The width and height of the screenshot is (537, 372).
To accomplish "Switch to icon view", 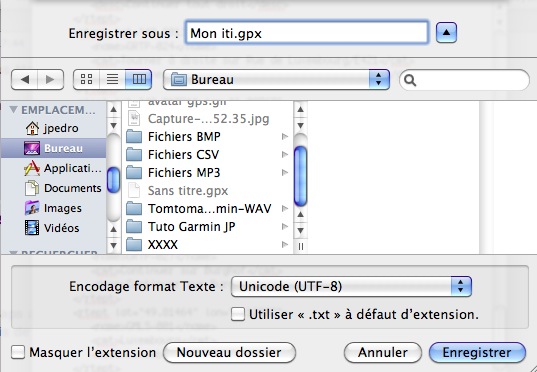I will [x=86, y=79].
